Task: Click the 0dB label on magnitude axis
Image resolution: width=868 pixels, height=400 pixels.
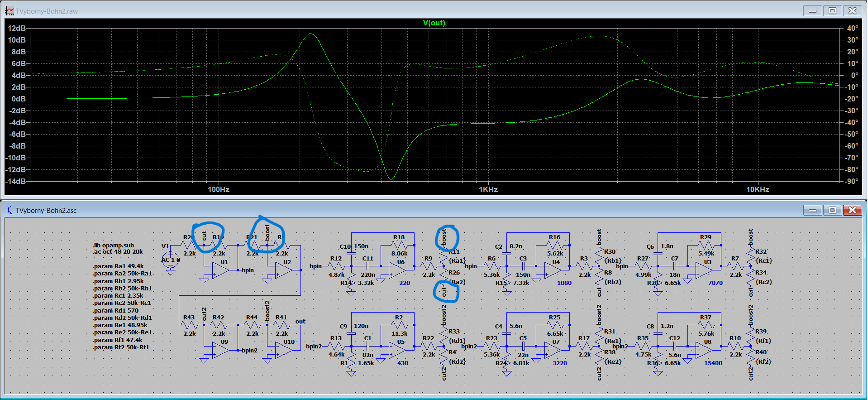Action: [19, 99]
